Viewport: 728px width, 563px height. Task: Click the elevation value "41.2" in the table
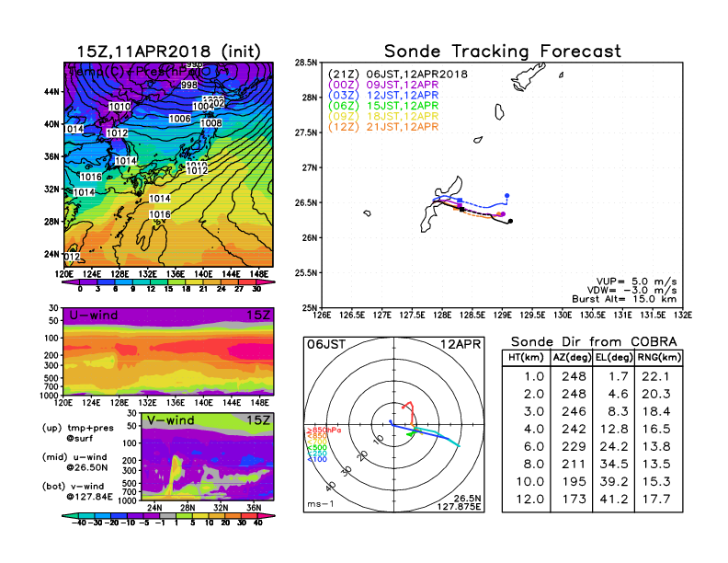613,500
